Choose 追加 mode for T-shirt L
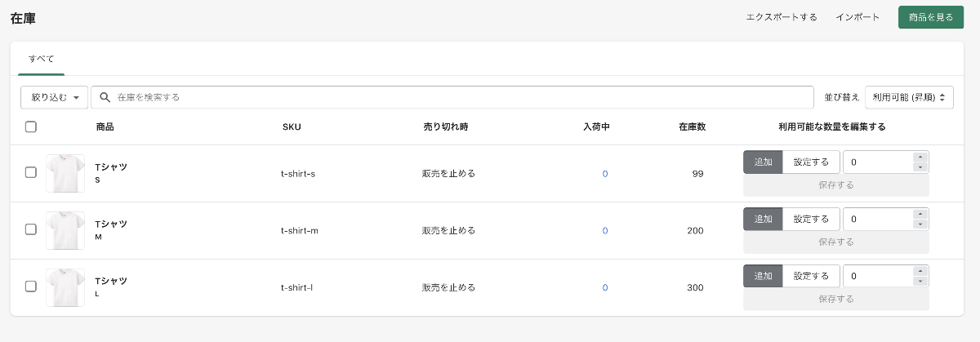The height and width of the screenshot is (342, 980). click(764, 276)
